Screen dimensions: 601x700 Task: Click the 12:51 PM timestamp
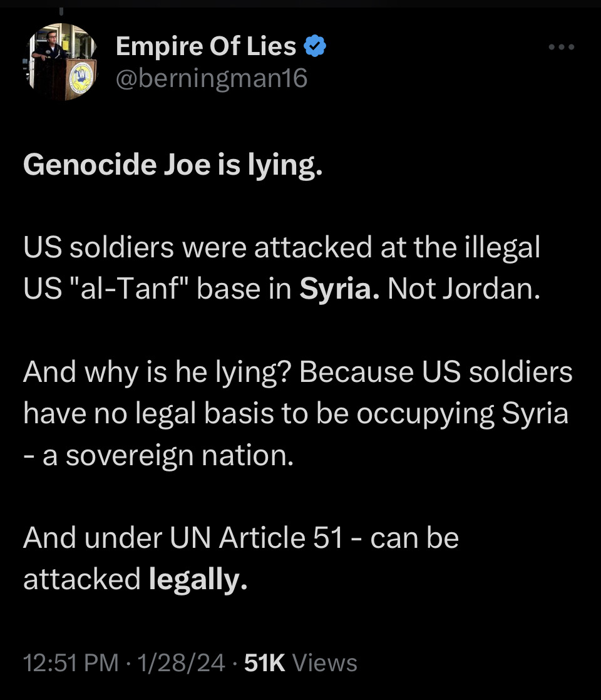(71, 662)
